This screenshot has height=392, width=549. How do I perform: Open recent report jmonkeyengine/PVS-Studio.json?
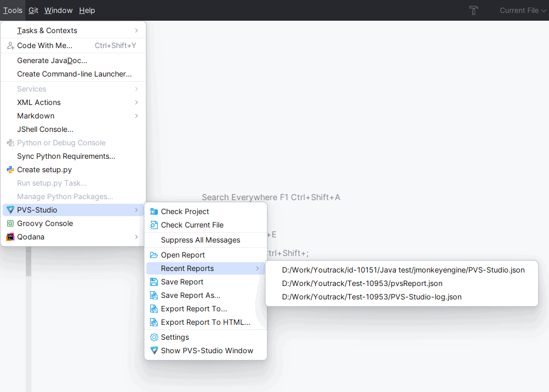(x=403, y=270)
